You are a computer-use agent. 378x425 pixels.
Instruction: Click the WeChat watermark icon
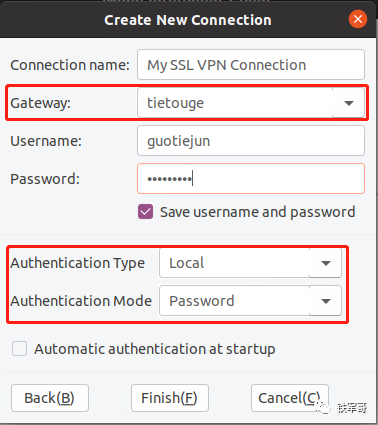323,407
